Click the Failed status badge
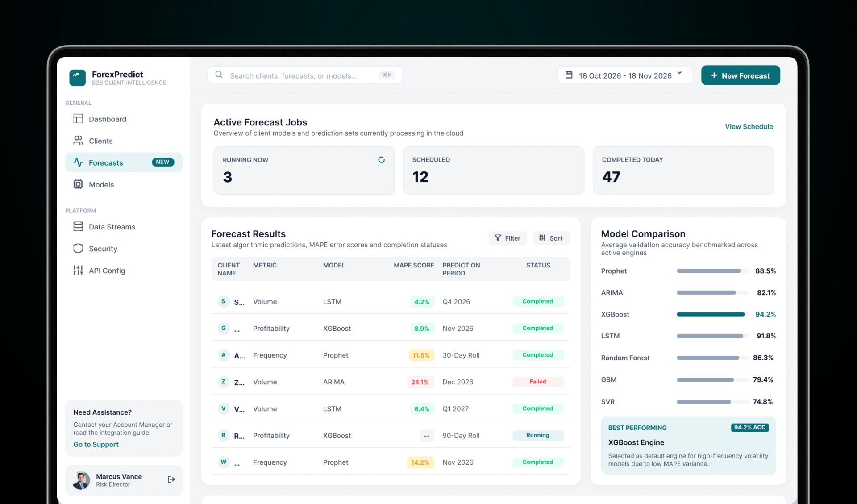Image resolution: width=857 pixels, height=504 pixels. (538, 382)
